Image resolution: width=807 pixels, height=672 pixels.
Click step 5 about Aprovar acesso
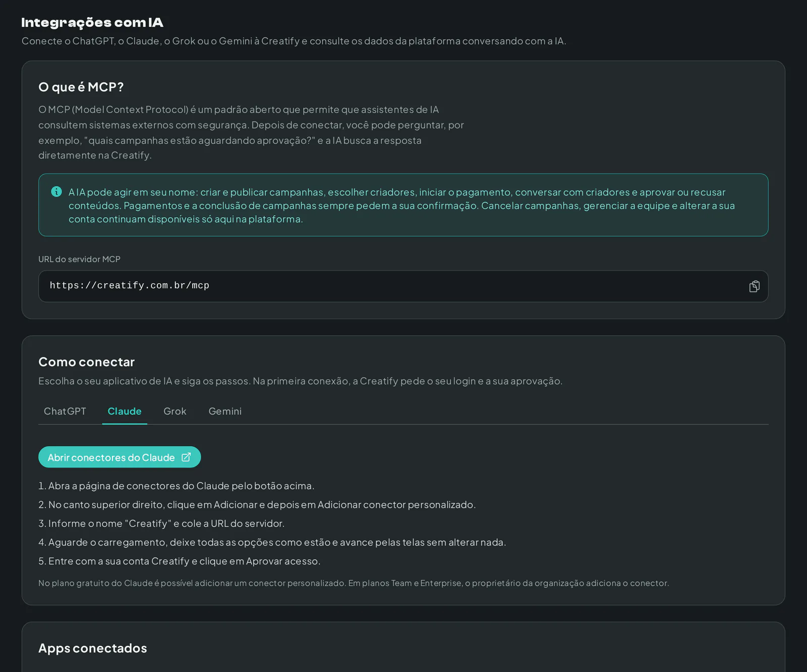(180, 561)
